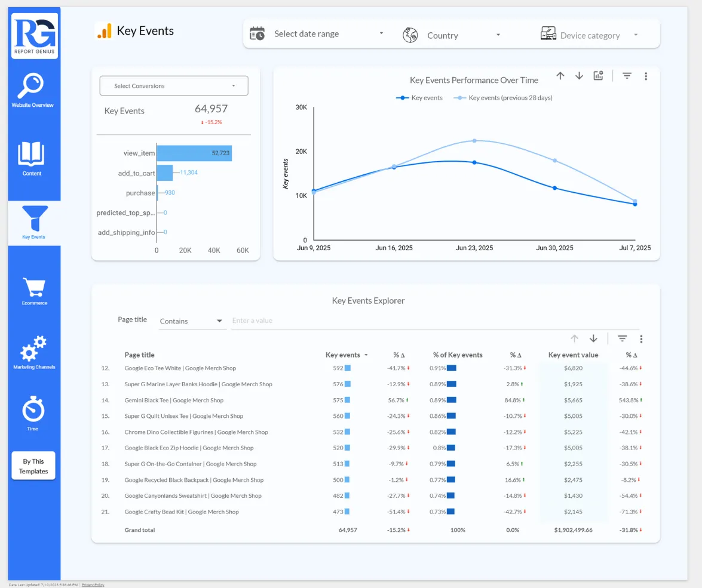This screenshot has width=702, height=588.
Task: Open the Select Conversions dropdown
Action: 174,85
